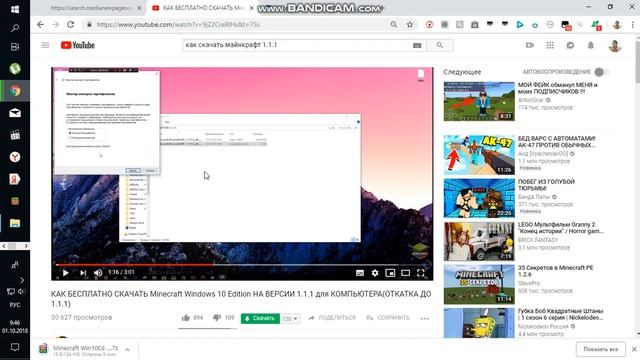Click СОХРАНИТЬ save button
Screen dimensions: 640x360
pos(388,318)
